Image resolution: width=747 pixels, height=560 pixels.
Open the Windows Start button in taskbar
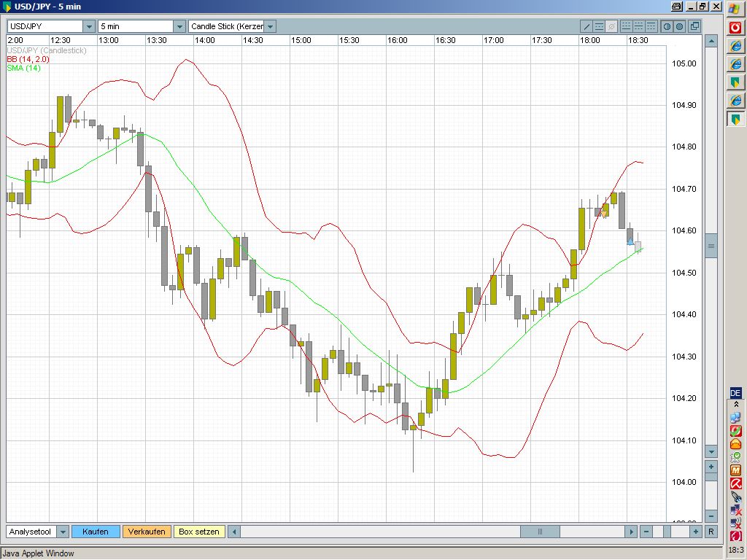(x=735, y=9)
